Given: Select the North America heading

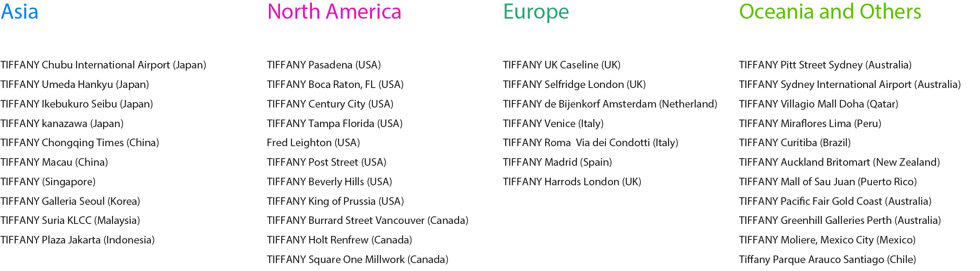Looking at the screenshot, I should (334, 12).
